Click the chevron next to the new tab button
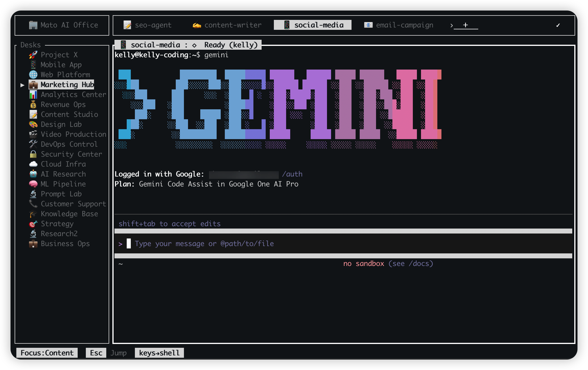 point(451,25)
